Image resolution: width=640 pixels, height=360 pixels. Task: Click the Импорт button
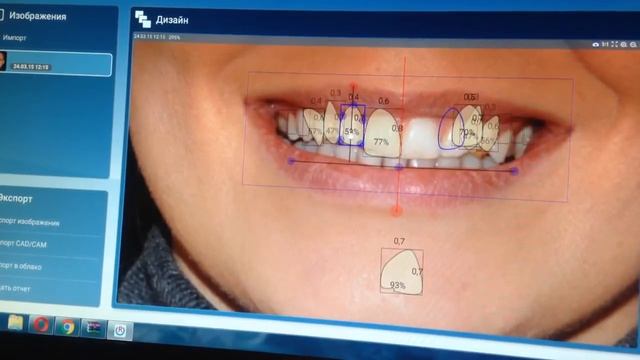(x=14, y=38)
